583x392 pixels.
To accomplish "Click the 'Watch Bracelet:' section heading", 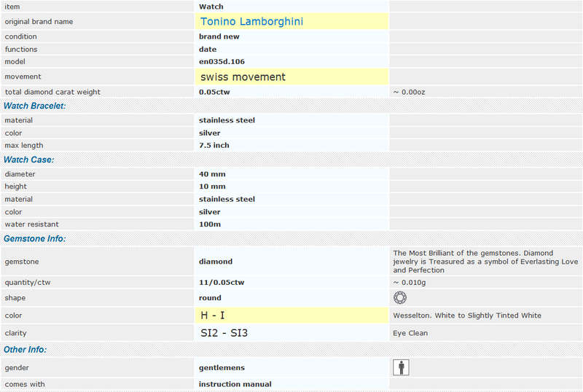I will tap(34, 106).
